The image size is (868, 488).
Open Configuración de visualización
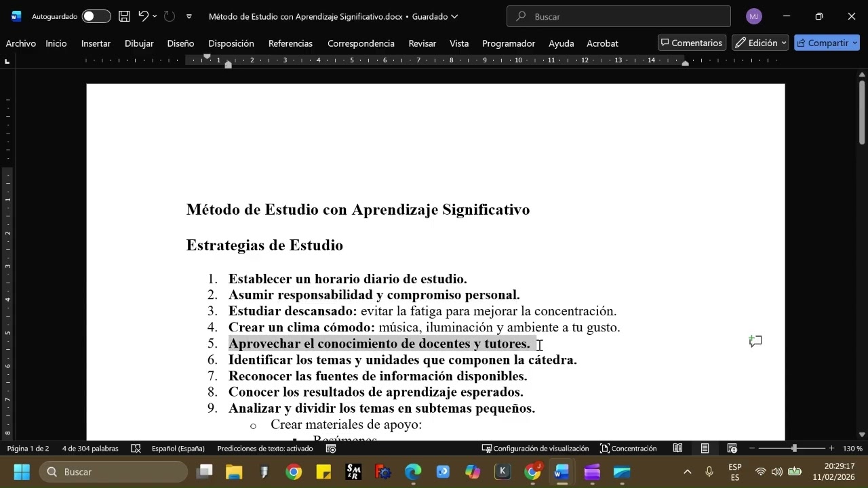tap(535, 449)
